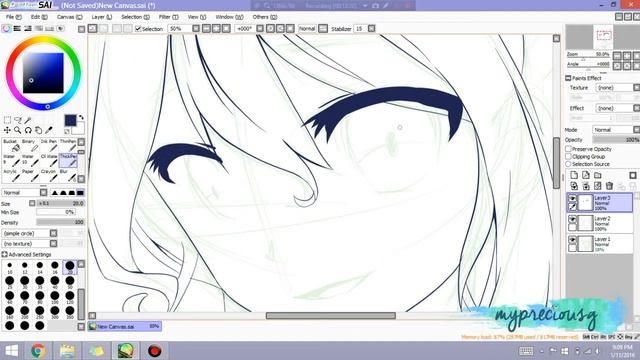Open the Edit menu

(39, 17)
